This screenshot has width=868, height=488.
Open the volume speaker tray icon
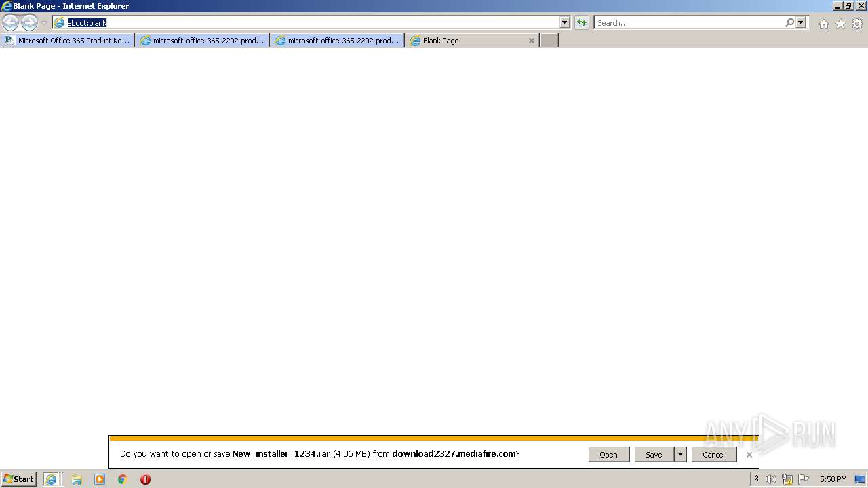(x=771, y=479)
